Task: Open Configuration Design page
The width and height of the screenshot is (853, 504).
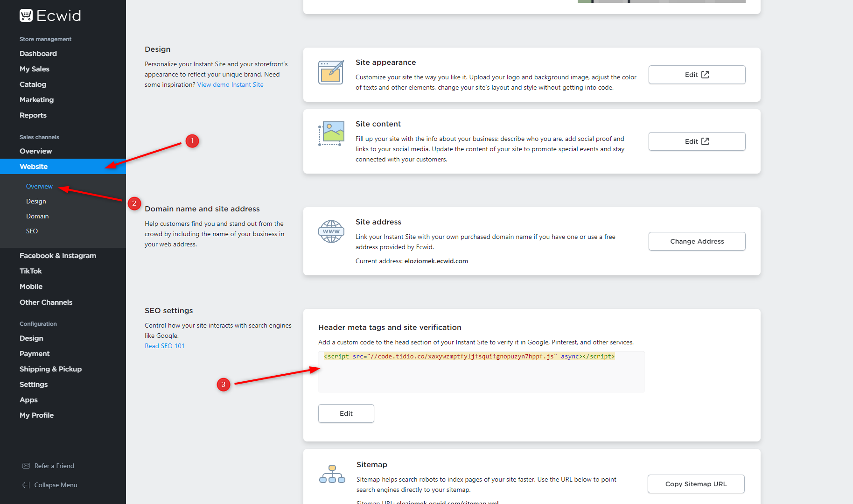Action: [31, 338]
